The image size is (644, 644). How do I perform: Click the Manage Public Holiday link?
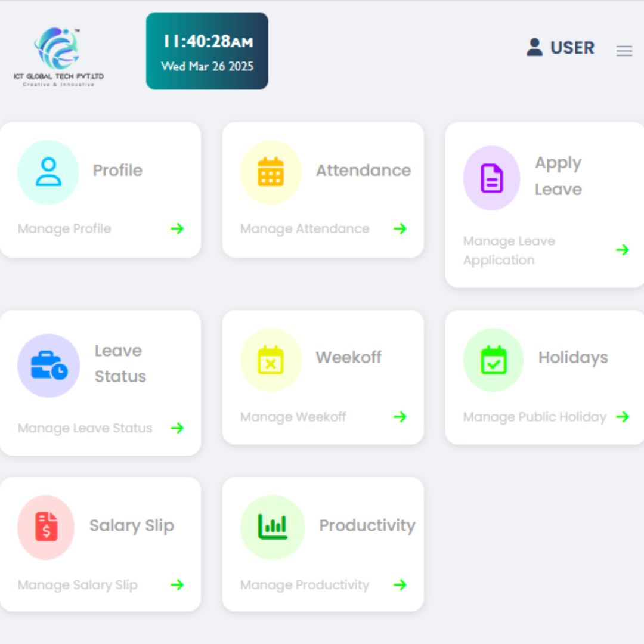(x=535, y=417)
